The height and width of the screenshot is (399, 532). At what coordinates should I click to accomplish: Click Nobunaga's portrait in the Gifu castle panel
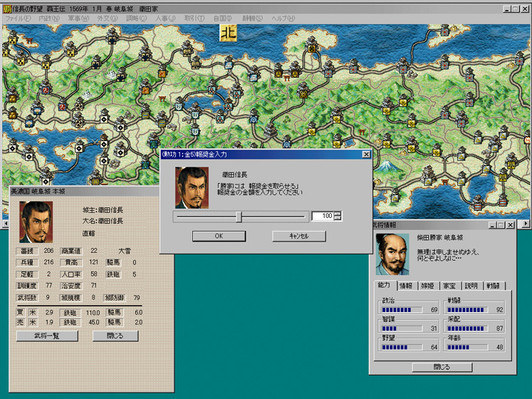pos(36,222)
